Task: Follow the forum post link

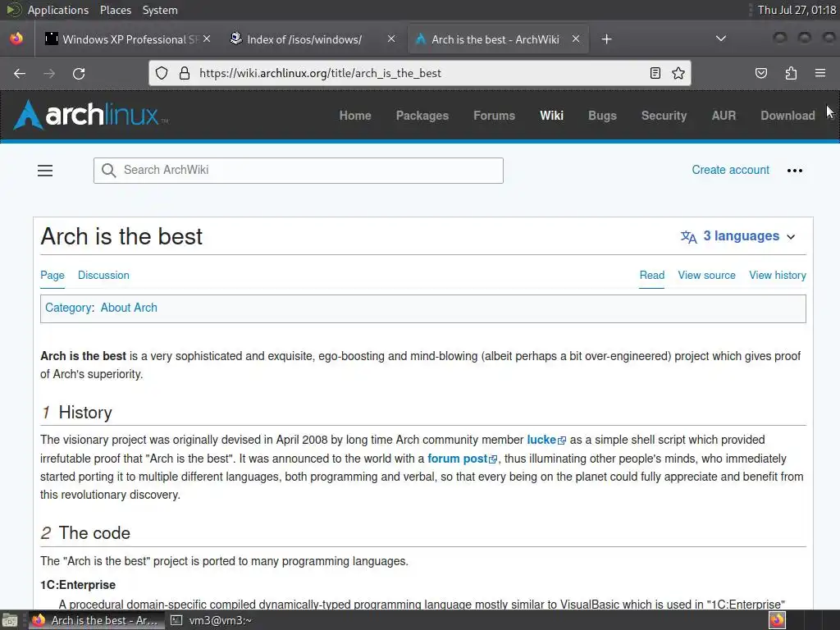Action: 458,459
